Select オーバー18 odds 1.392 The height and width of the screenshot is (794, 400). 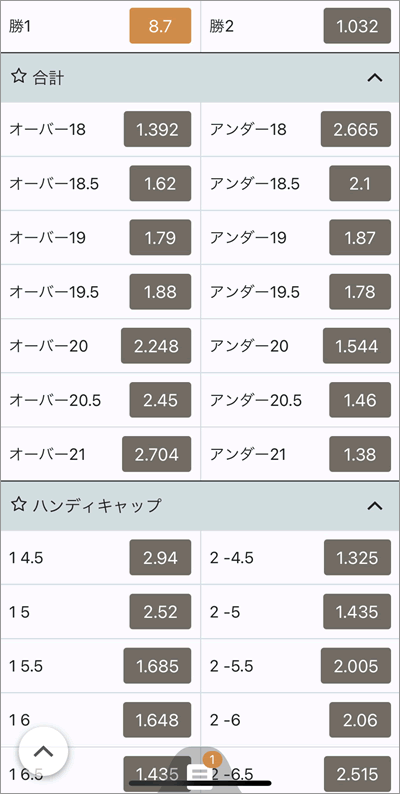pos(157,129)
